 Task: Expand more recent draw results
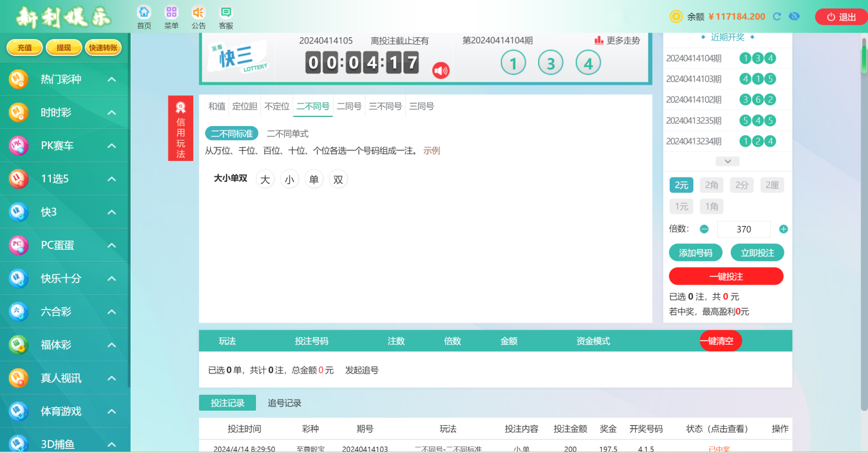(x=727, y=162)
